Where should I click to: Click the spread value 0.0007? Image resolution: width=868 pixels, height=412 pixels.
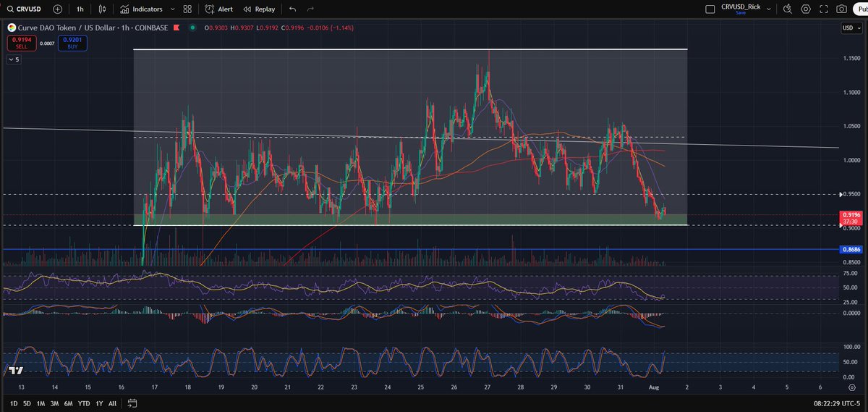(x=46, y=43)
